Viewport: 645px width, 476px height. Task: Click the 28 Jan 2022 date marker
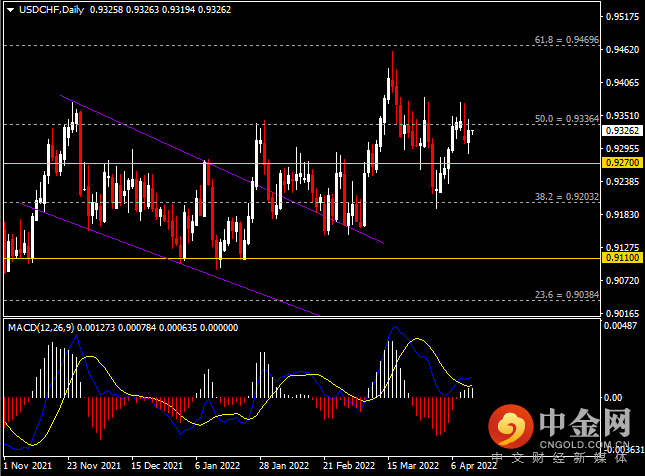[284, 466]
